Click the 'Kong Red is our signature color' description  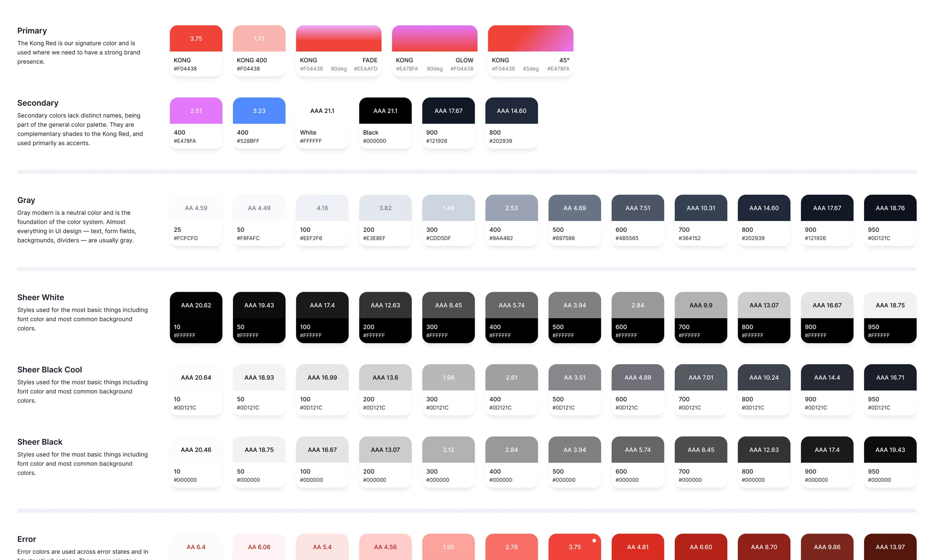(x=78, y=52)
